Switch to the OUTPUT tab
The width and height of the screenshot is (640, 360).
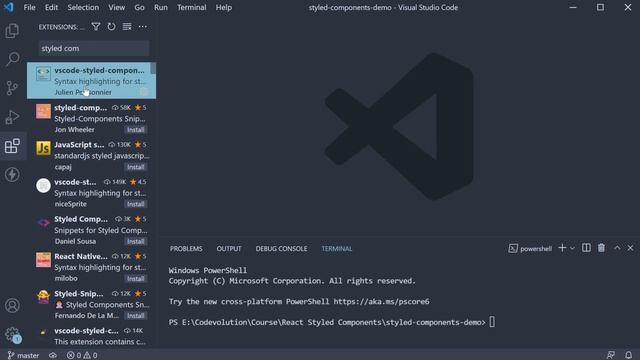(x=229, y=249)
